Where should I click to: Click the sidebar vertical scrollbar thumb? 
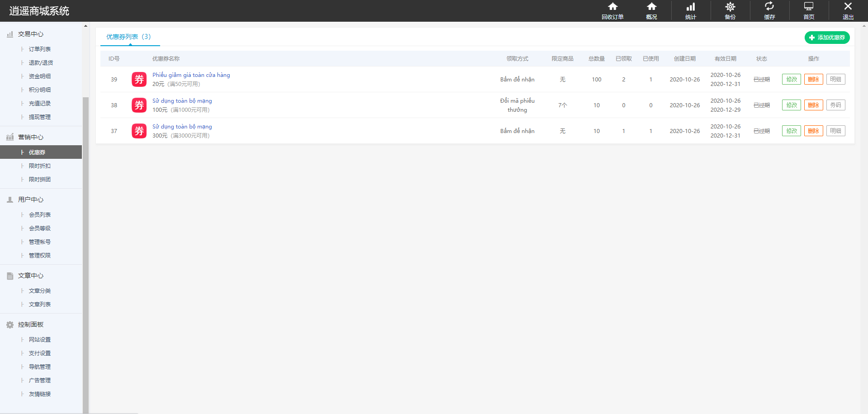pyautogui.click(x=86, y=255)
